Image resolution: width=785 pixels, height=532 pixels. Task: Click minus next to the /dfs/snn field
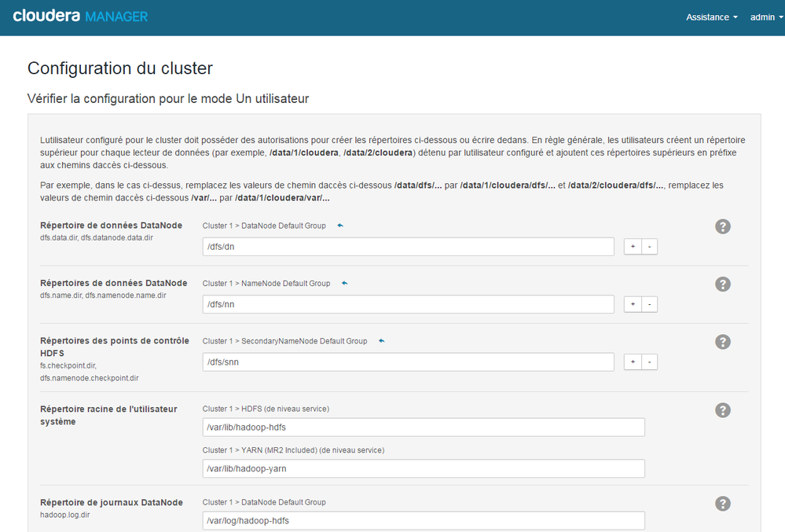pos(650,361)
